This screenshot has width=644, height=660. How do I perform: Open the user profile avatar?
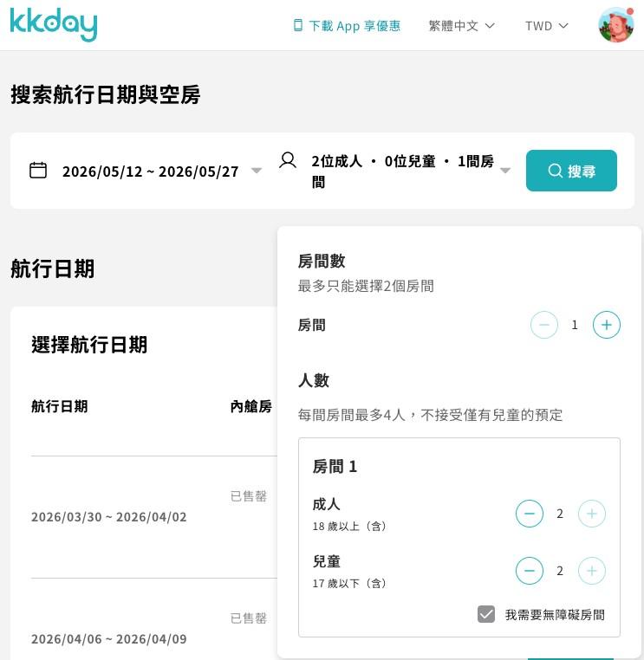[615, 25]
